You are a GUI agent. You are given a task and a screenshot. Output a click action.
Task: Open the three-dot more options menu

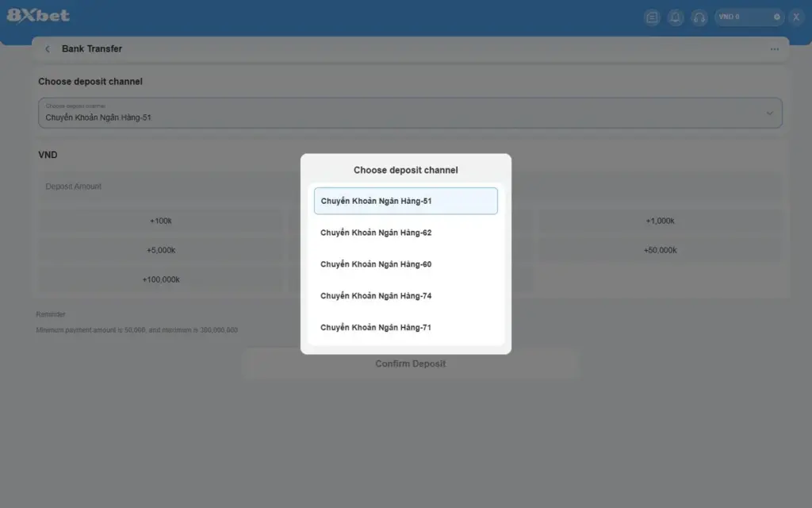click(x=774, y=49)
